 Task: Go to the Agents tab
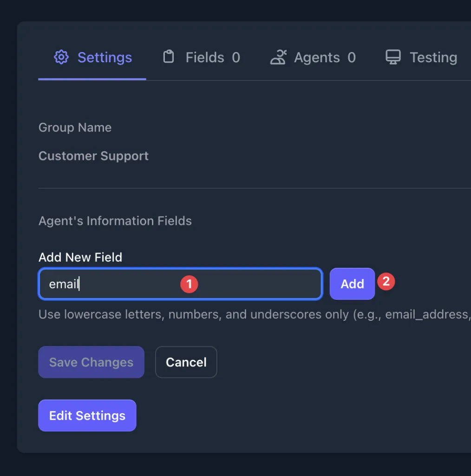317,58
